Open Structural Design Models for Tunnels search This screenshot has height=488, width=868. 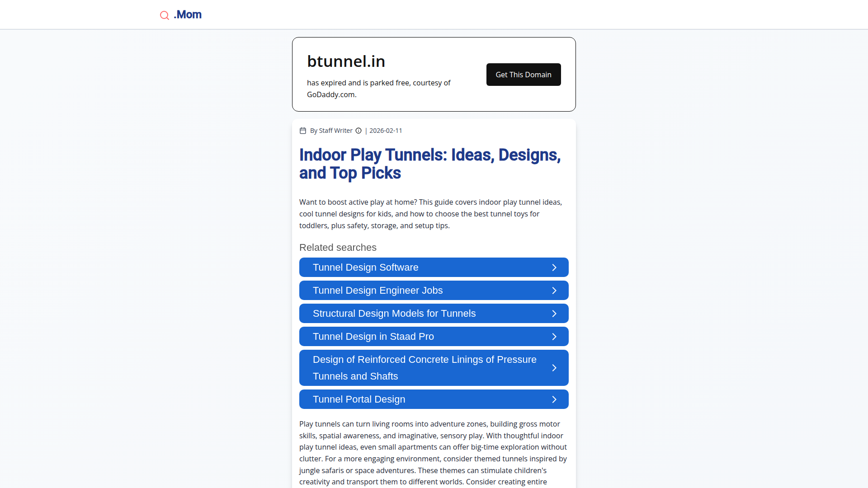point(434,314)
